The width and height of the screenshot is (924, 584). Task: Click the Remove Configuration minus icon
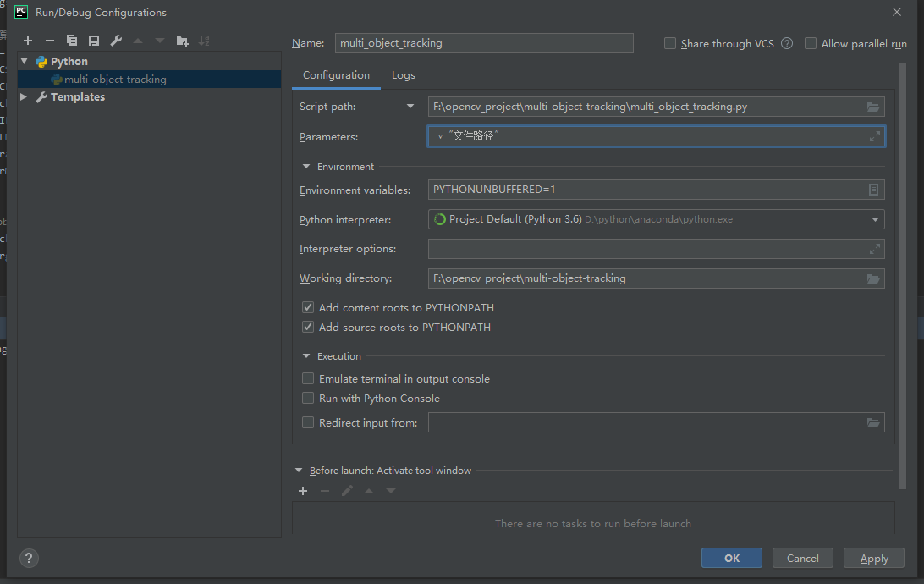click(50, 41)
